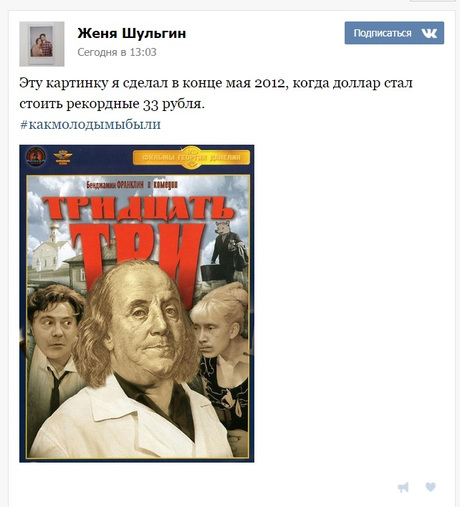The width and height of the screenshot is (460, 507).
Task: Open Женя Шульгин's avatar photo
Action: click(x=42, y=44)
